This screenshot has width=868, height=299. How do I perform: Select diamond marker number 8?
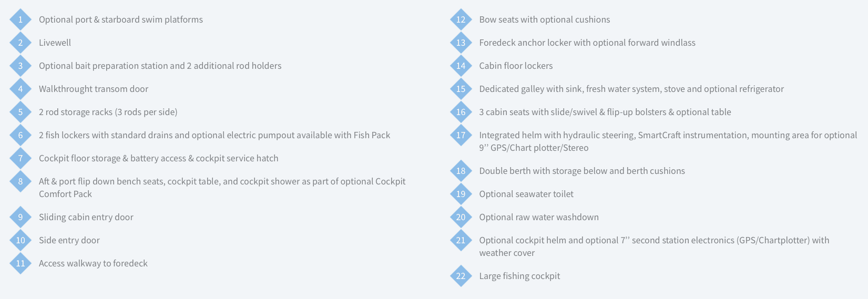coord(21,181)
